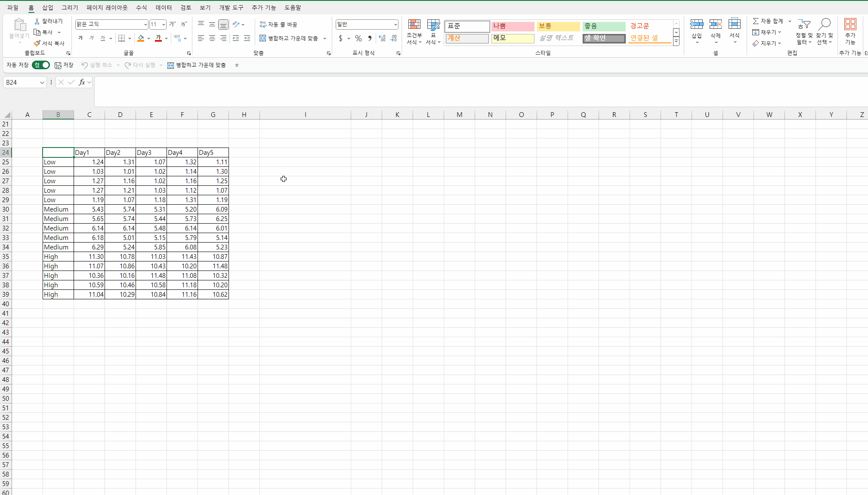Click the 자동 합계 (AutoSum) button
The height and width of the screenshot is (495, 868).
point(768,21)
